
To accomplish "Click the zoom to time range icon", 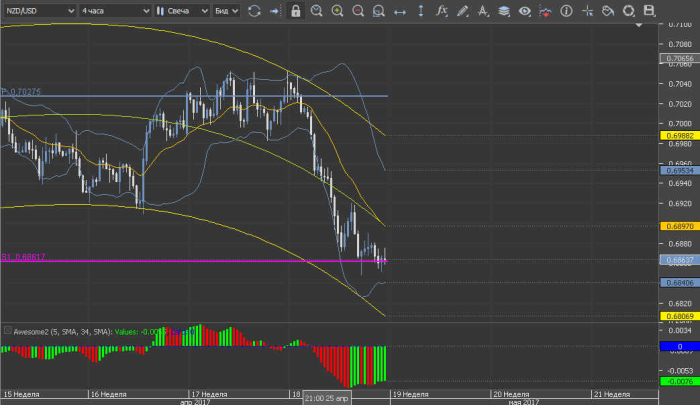I will point(317,10).
